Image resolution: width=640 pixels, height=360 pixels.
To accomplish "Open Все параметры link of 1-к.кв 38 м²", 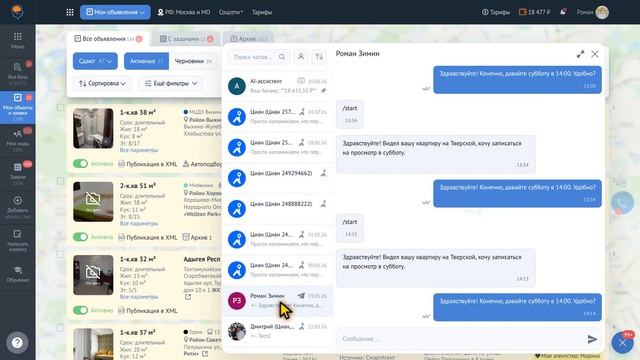I will (x=139, y=150).
